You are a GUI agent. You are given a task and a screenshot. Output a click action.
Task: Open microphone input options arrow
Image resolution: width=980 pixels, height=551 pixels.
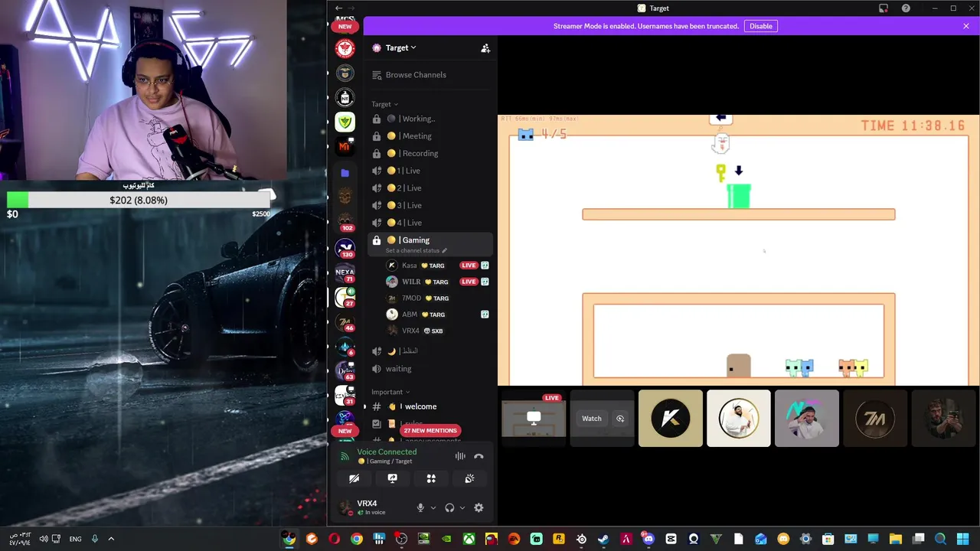point(433,507)
